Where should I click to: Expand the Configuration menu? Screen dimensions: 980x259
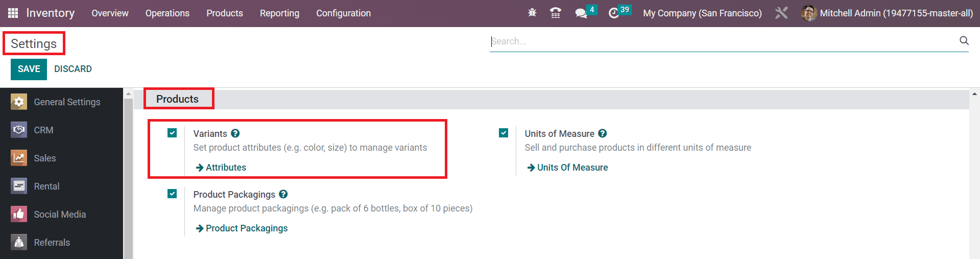click(x=343, y=13)
